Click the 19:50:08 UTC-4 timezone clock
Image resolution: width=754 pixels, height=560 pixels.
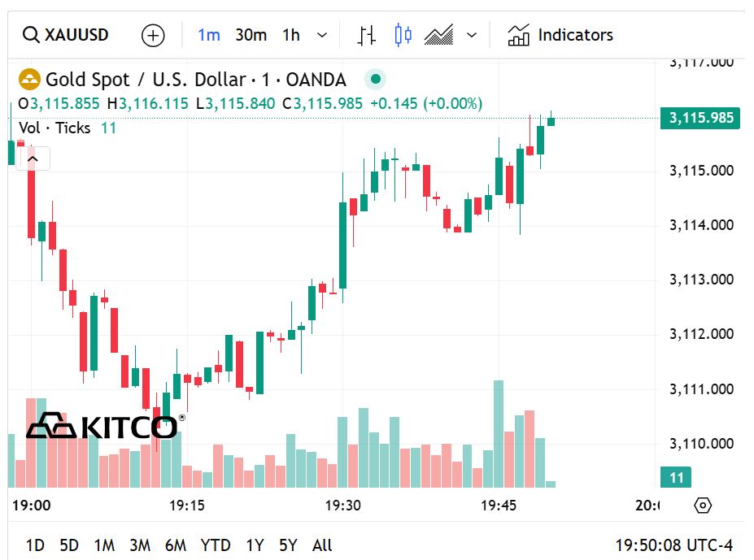point(674,545)
